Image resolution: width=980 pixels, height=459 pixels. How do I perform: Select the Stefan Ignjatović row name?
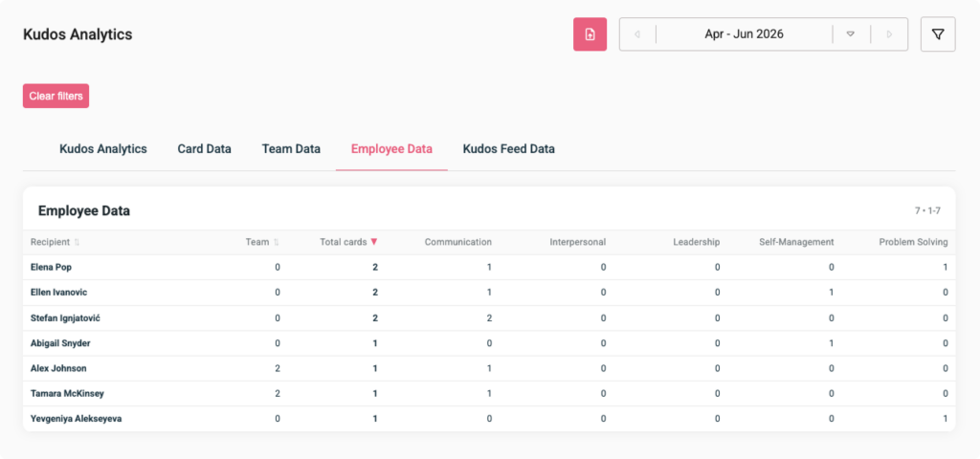click(x=66, y=318)
